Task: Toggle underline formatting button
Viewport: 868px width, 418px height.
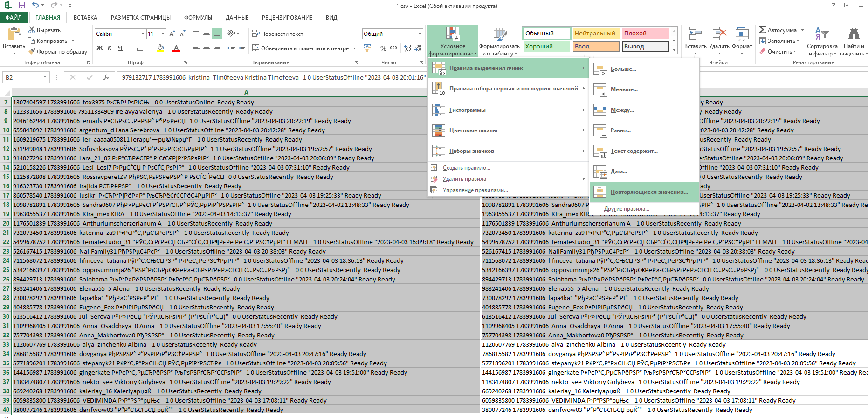Action: pos(120,48)
